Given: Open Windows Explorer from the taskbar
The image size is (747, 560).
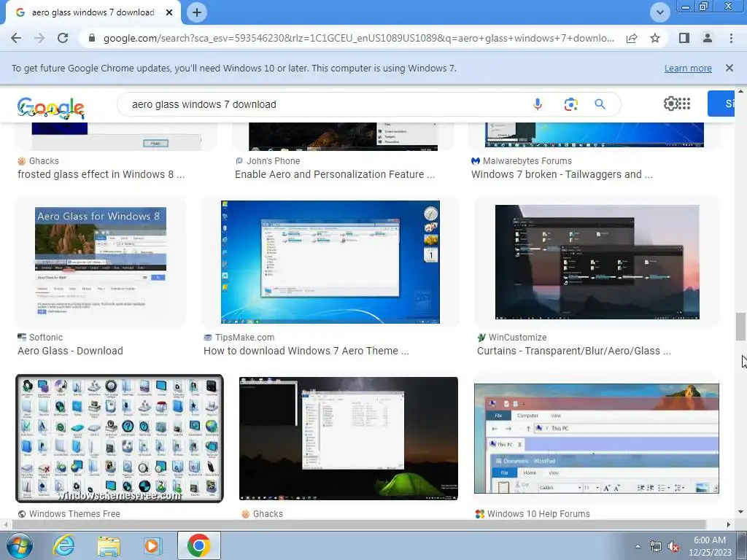Looking at the screenshot, I should coord(109,545).
